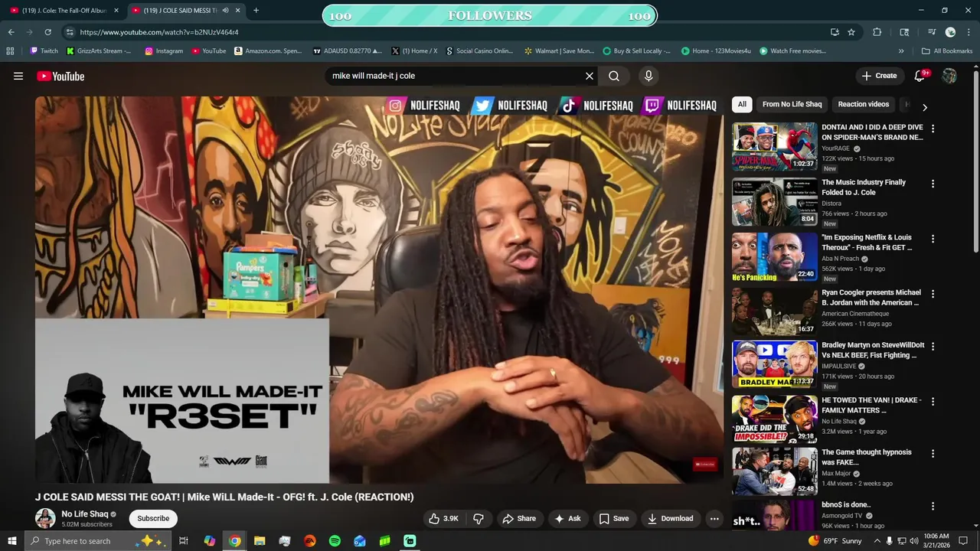
Task: Download this video
Action: click(670, 518)
